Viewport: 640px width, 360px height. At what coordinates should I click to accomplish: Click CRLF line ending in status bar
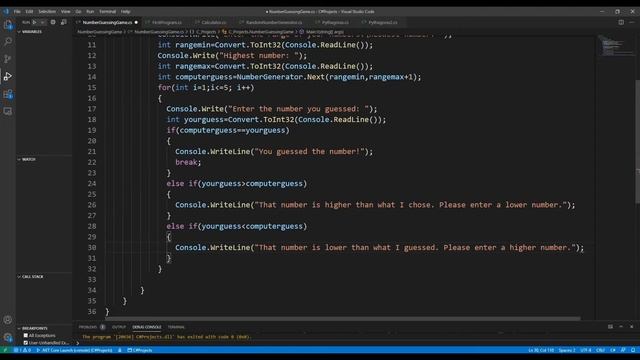pos(600,350)
